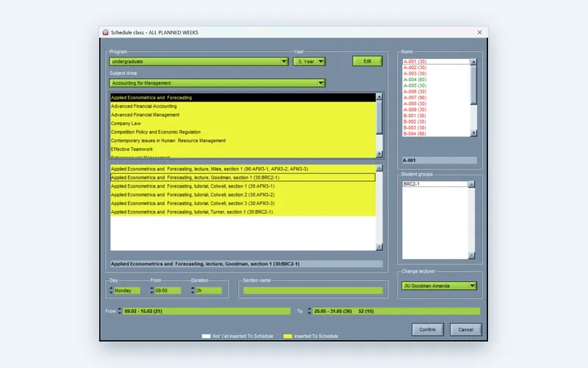
Task: Choose room A-001 (30)
Action: [436, 62]
